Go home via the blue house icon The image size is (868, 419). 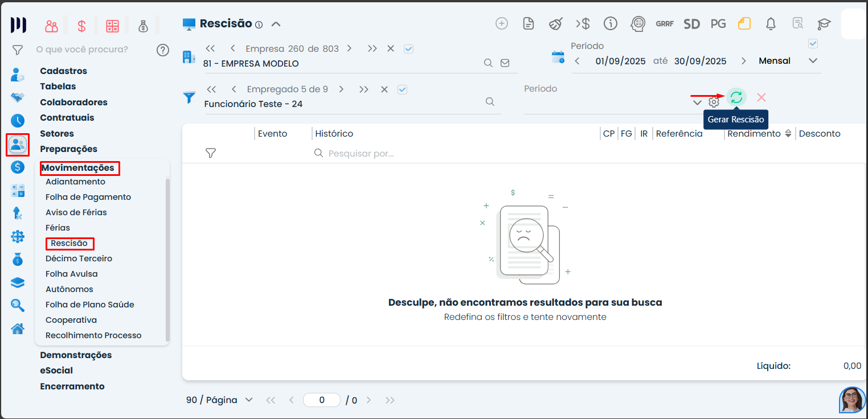click(x=18, y=329)
